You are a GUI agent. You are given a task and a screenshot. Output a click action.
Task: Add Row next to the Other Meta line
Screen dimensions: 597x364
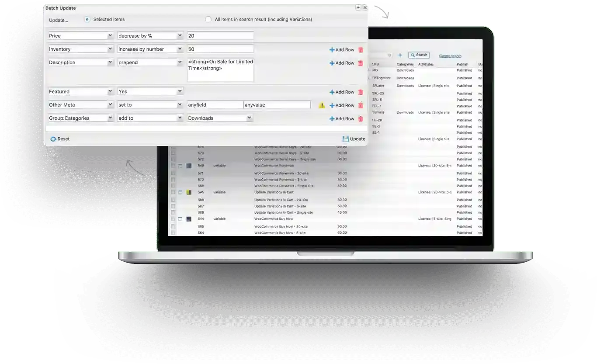pos(342,105)
